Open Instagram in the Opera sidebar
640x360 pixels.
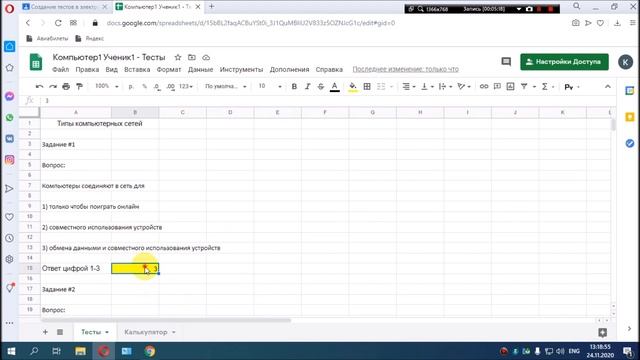click(9, 160)
